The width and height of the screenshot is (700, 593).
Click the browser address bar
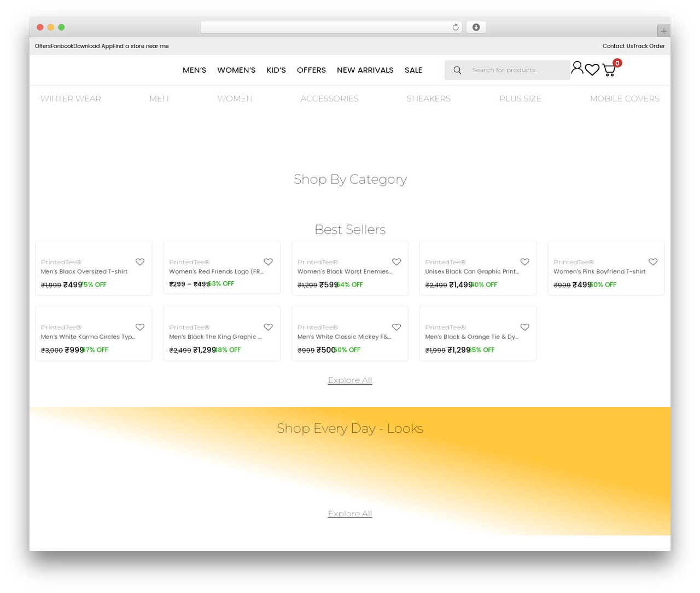(331, 27)
